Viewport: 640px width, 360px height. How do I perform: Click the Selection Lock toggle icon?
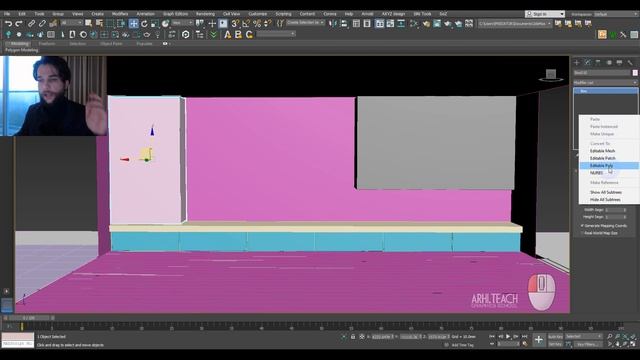click(x=353, y=337)
